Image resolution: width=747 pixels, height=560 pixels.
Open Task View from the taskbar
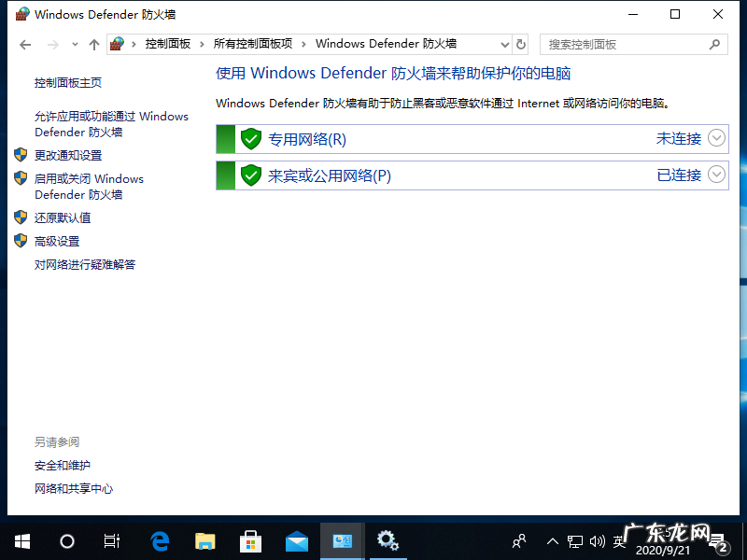tap(112, 541)
